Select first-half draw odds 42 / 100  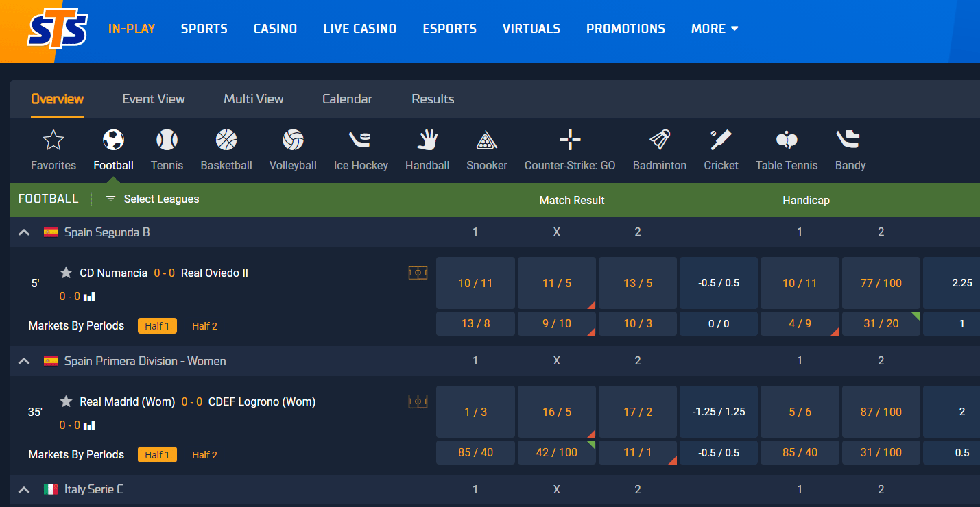point(557,452)
